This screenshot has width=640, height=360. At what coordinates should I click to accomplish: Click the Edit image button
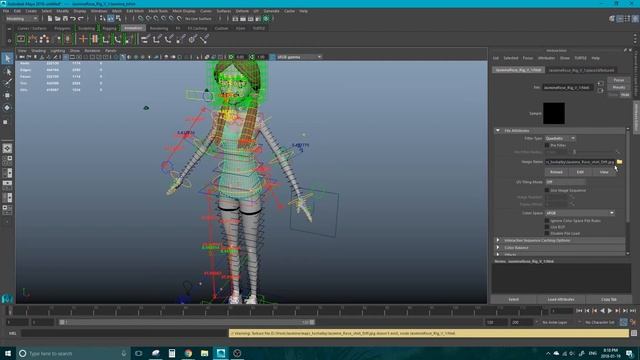click(x=580, y=172)
